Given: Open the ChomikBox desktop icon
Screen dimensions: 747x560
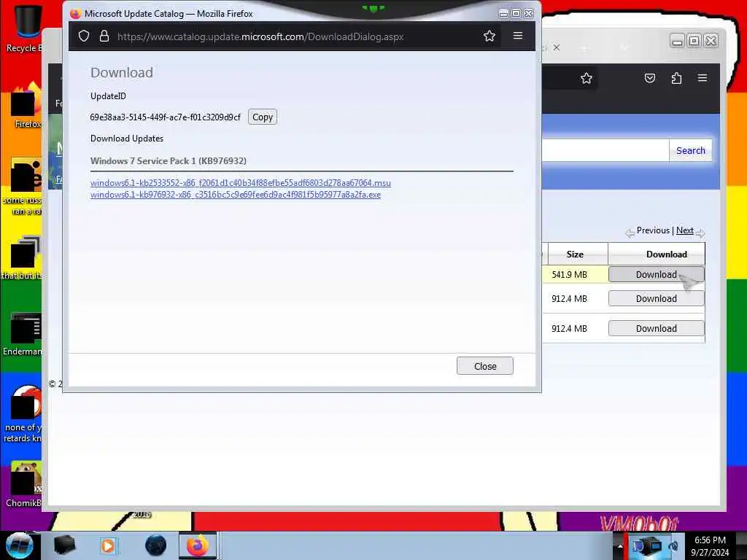Looking at the screenshot, I should [24, 483].
